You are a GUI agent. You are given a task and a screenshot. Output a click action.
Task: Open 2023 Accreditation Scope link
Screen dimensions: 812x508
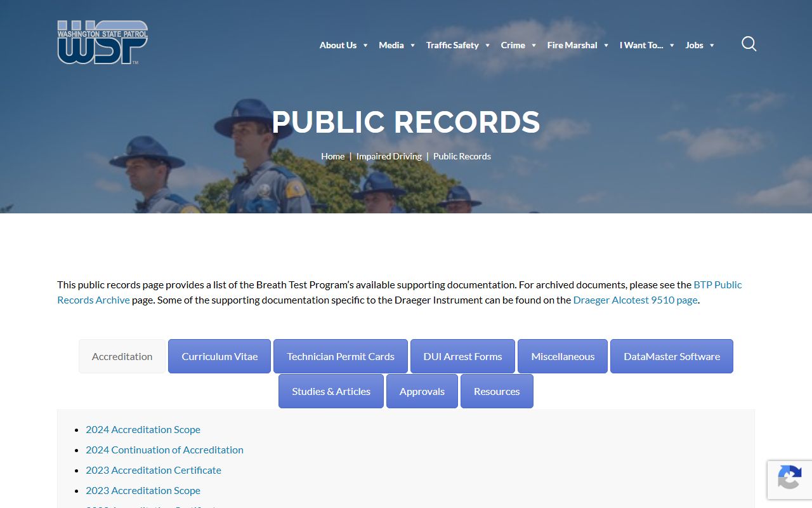click(x=143, y=490)
